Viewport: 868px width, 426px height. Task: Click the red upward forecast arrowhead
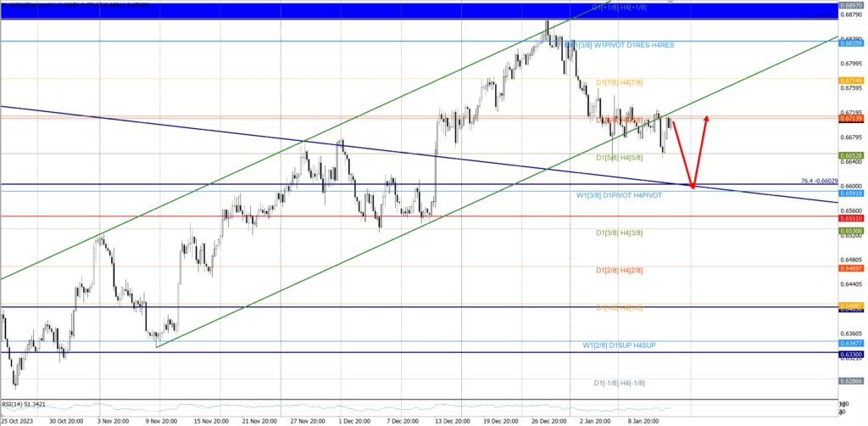[704, 119]
